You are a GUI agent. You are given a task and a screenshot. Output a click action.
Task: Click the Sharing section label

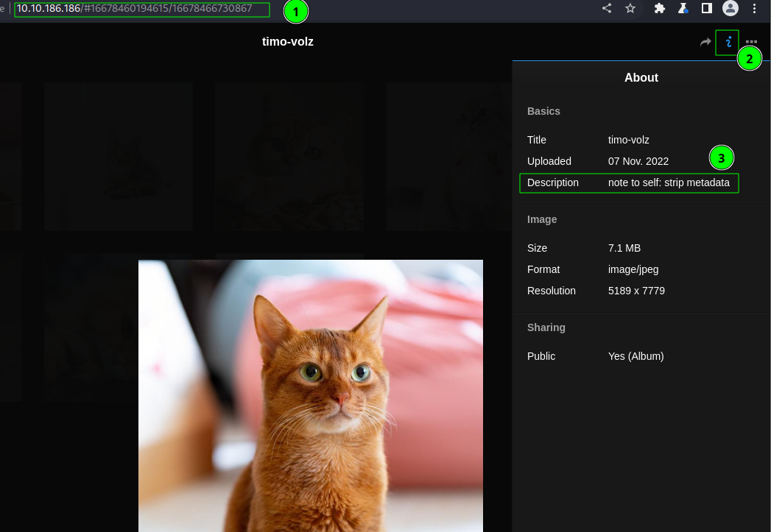point(546,327)
